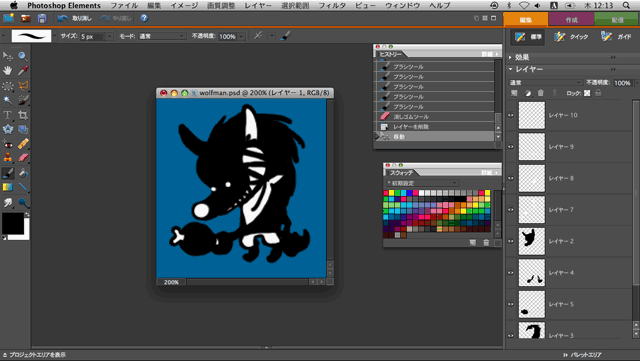
Task: Hide レイヤー 2 with its eye icon
Action: pos(511,241)
